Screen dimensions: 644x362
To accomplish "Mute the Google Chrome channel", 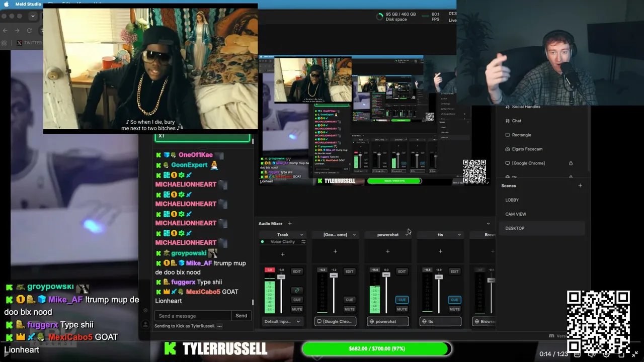I will click(349, 309).
